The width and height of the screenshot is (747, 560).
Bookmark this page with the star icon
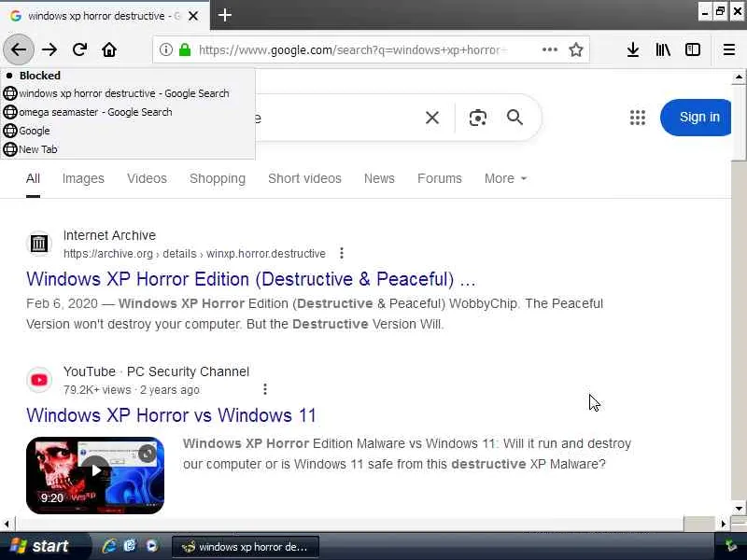576,49
